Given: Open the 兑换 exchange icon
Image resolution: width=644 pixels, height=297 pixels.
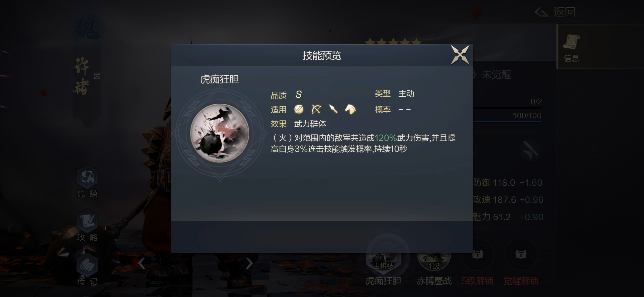Looking at the screenshot, I should pyautogui.click(x=87, y=182).
